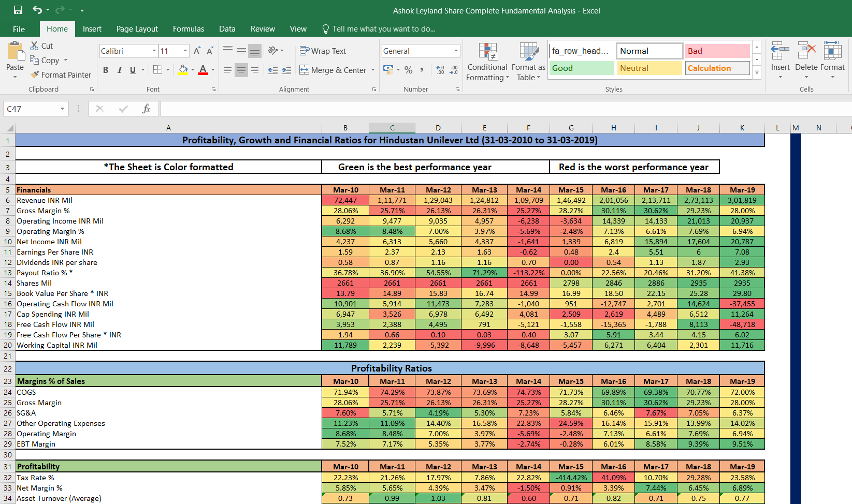Apply yellow Fill Color bucket
Screen dimensions: 852x504
183,70
